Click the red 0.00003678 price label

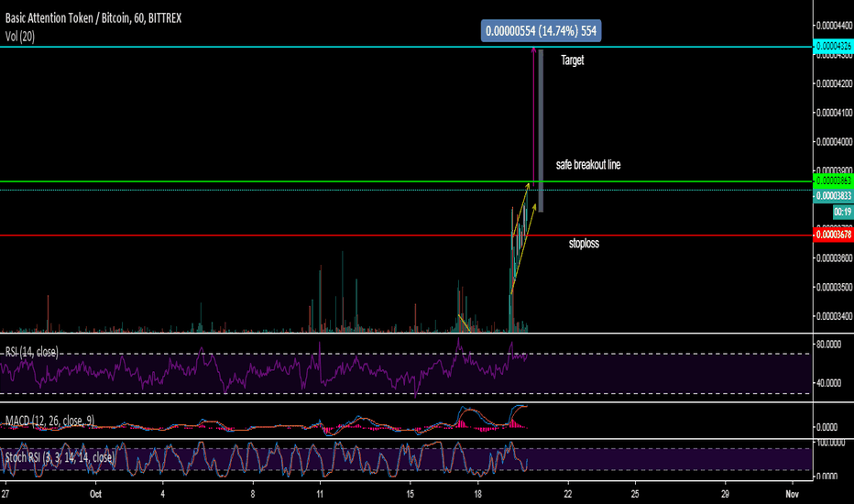pyautogui.click(x=833, y=235)
